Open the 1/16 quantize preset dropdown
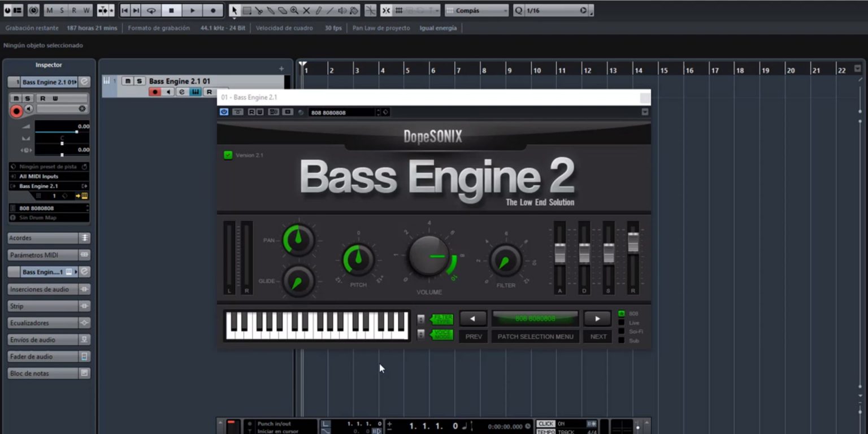The image size is (868, 434). point(583,10)
